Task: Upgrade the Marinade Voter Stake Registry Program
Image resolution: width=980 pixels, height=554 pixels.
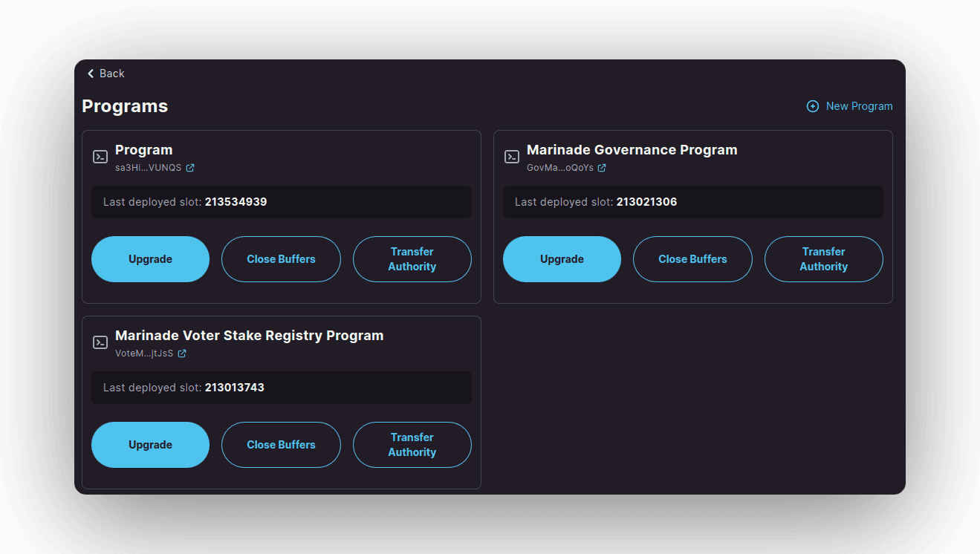Action: [150, 445]
